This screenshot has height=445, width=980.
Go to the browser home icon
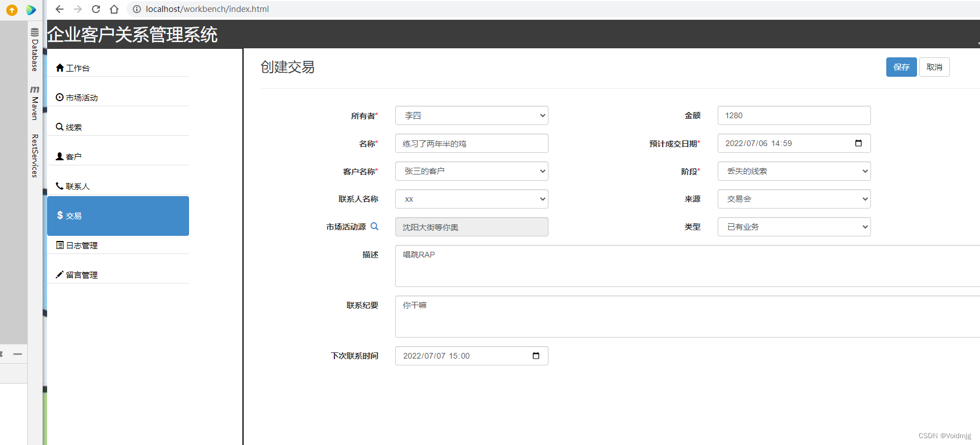(x=114, y=9)
